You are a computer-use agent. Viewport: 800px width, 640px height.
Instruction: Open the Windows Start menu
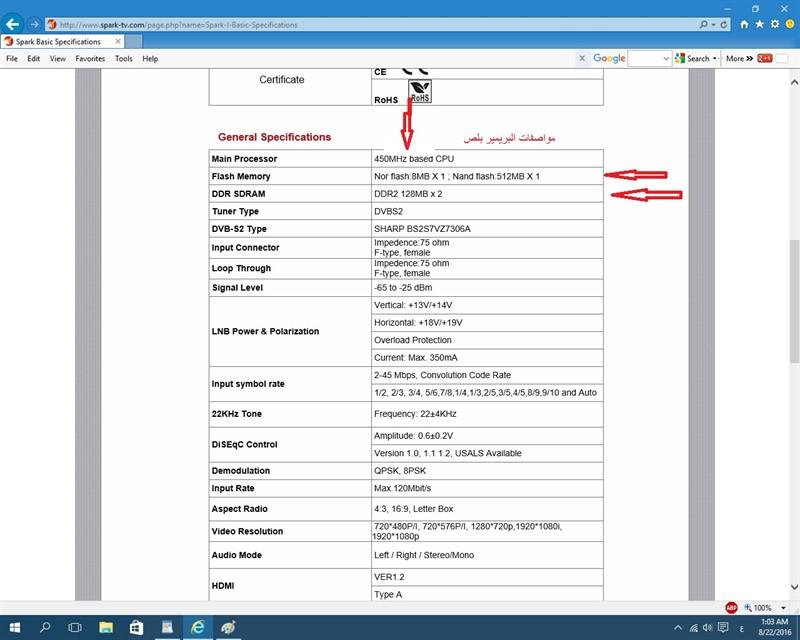[x=14, y=627]
